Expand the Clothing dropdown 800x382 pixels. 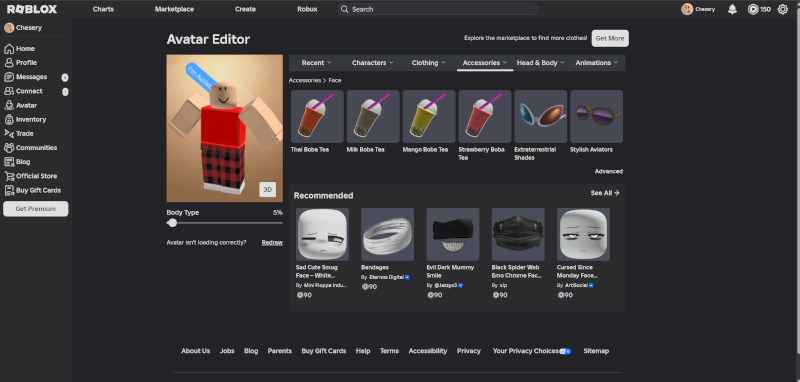point(429,63)
